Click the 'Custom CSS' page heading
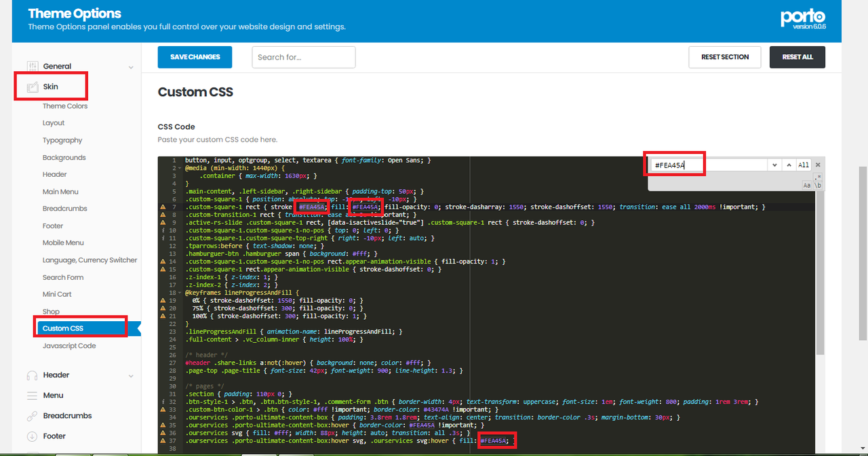868x456 pixels. pyautogui.click(x=195, y=92)
